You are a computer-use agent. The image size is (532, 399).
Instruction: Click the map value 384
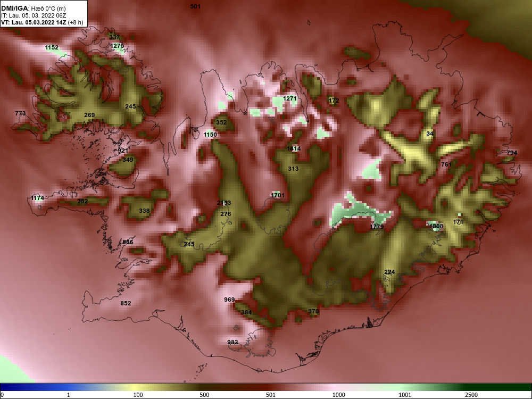click(246, 312)
